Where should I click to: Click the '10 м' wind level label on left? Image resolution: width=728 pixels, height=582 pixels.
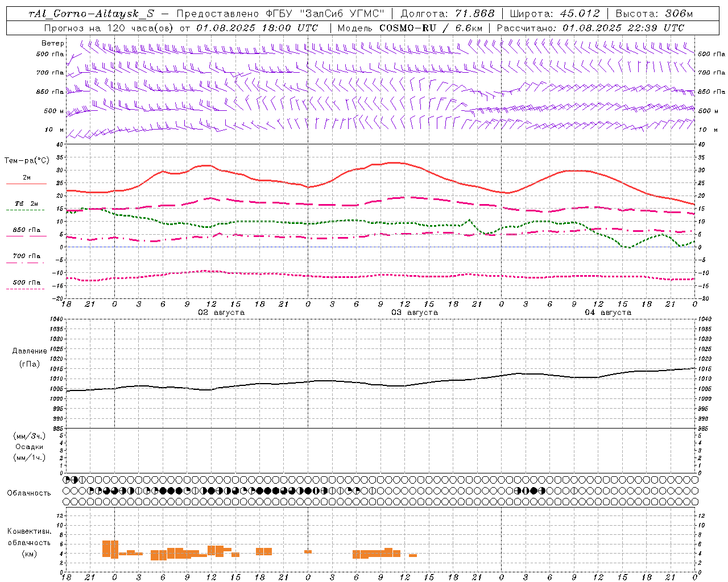(x=54, y=130)
